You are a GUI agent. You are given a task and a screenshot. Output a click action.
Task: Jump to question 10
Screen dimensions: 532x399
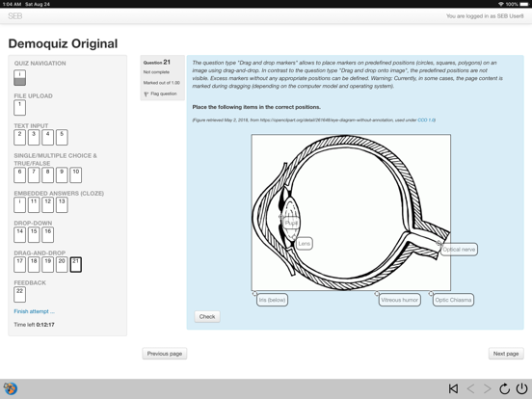(76, 175)
